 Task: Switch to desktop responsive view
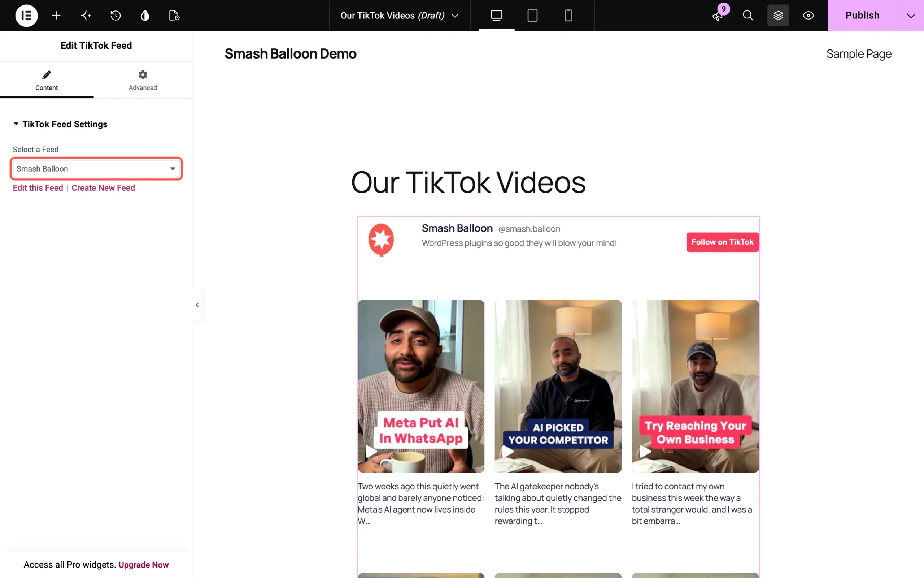tap(496, 15)
